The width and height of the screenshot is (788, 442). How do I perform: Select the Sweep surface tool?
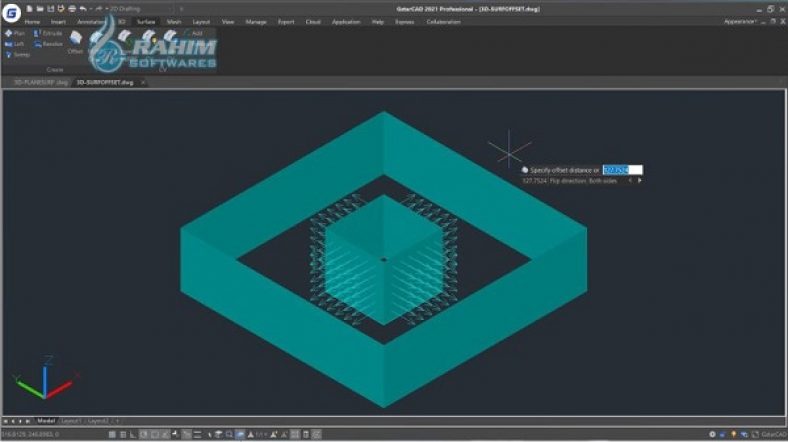pos(18,55)
